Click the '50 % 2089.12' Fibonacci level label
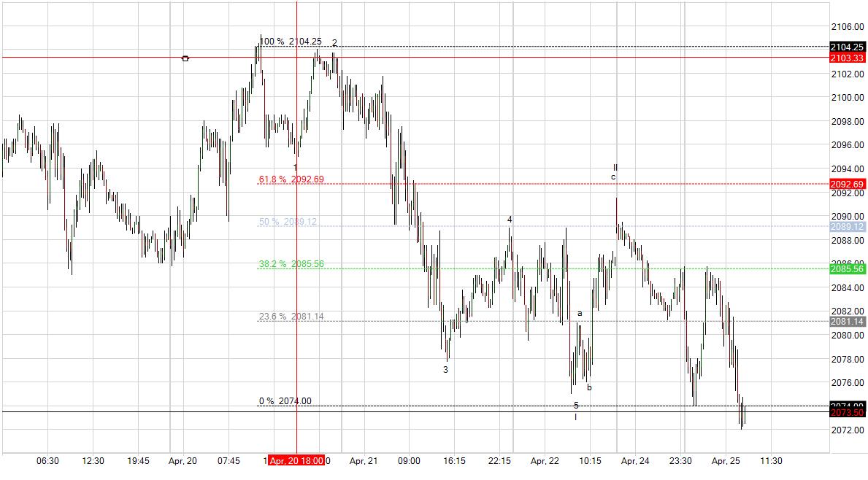This screenshot has width=868, height=480. pyautogui.click(x=288, y=222)
